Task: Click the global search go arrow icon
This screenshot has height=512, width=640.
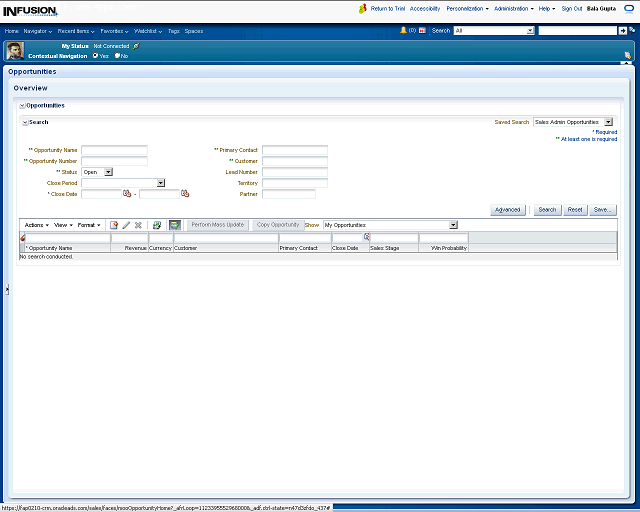Action: [x=622, y=31]
